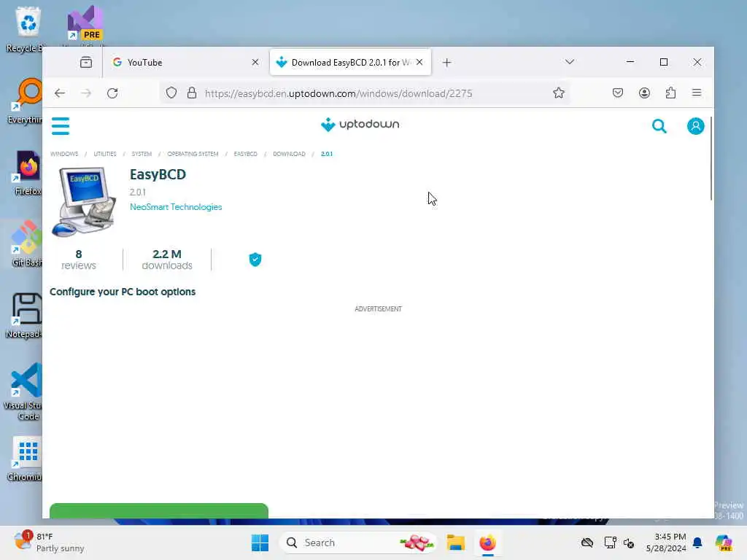Click the padlock site information icon
This screenshot has height=560, width=747.
pos(192,93)
